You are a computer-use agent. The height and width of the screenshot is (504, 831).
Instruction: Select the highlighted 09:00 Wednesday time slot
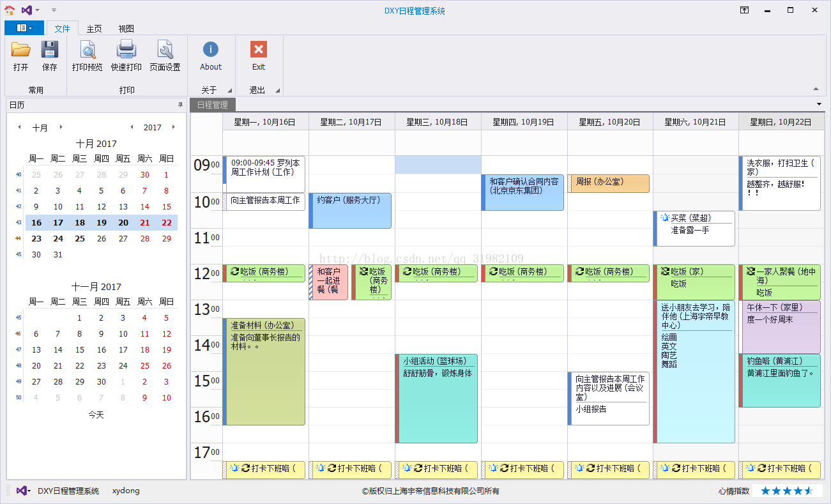pos(438,165)
